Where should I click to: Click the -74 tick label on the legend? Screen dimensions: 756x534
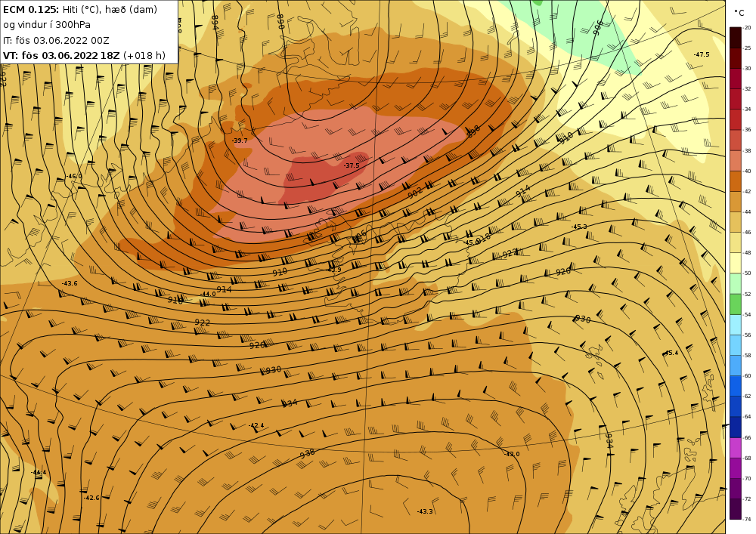(747, 519)
